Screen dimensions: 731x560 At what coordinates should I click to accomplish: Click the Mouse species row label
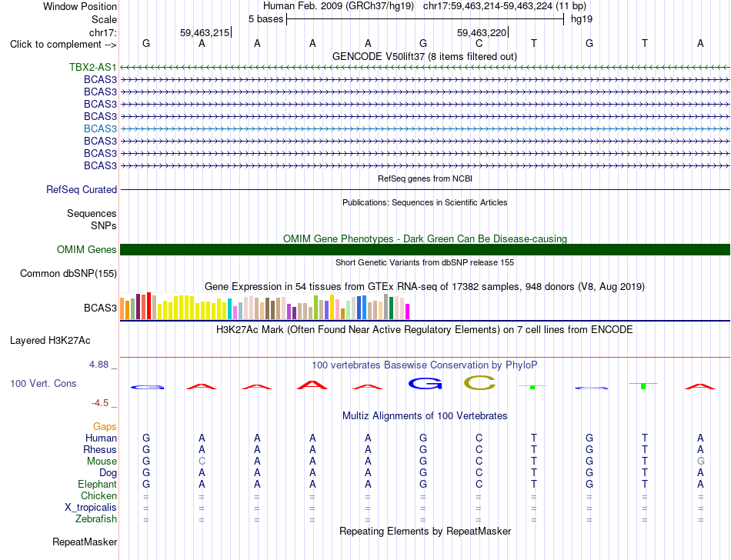(102, 462)
